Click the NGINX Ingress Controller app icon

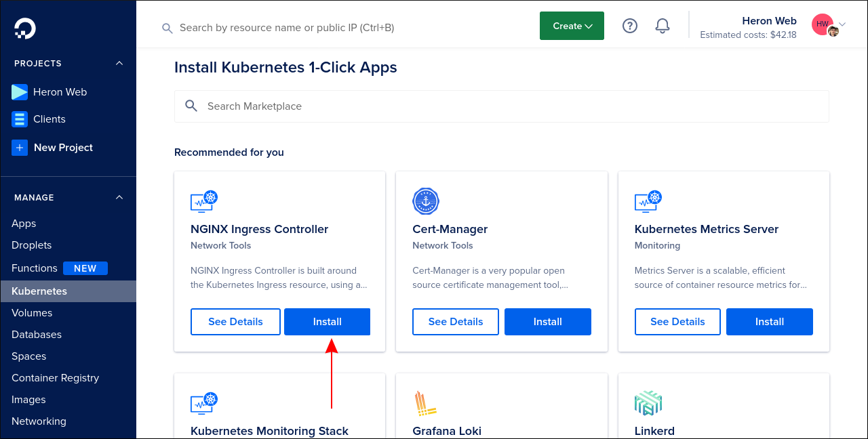click(x=204, y=201)
